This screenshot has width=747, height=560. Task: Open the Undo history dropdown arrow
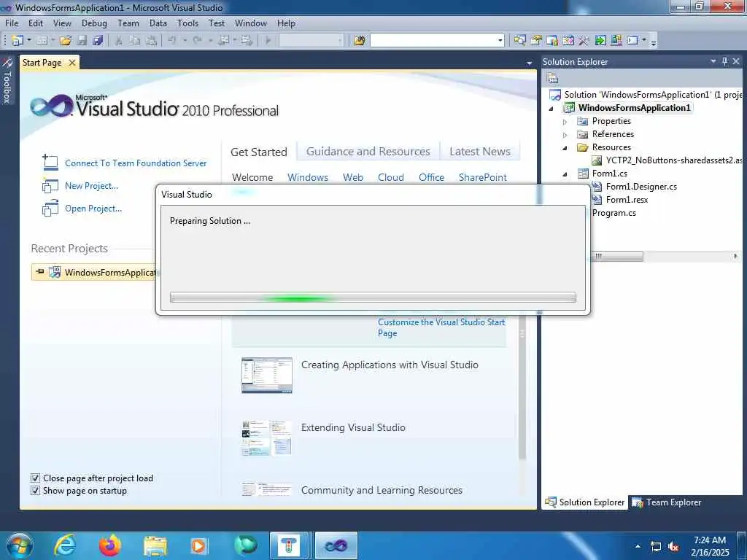(185, 41)
